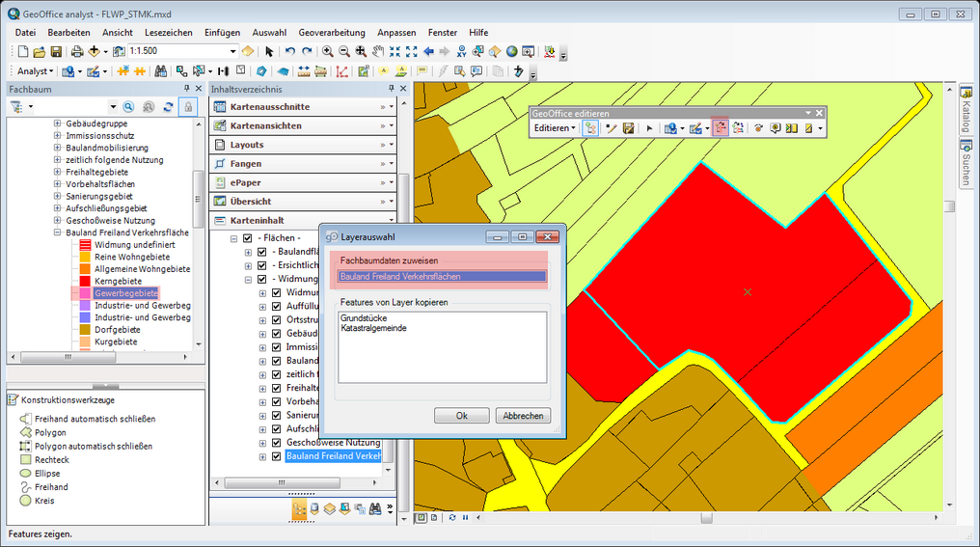This screenshot has width=980, height=547.
Task: Click Abbrechen to cancel the dialog
Action: 523,416
